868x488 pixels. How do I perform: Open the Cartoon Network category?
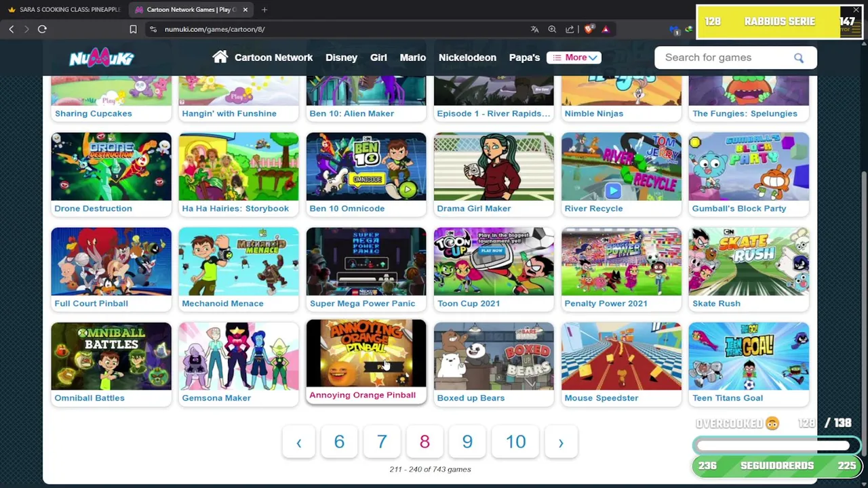[273, 58]
